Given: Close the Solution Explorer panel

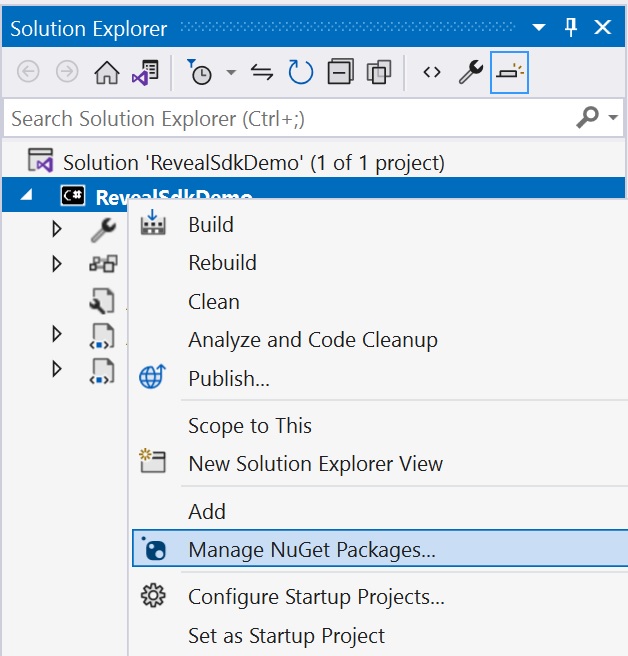Looking at the screenshot, I should [602, 28].
